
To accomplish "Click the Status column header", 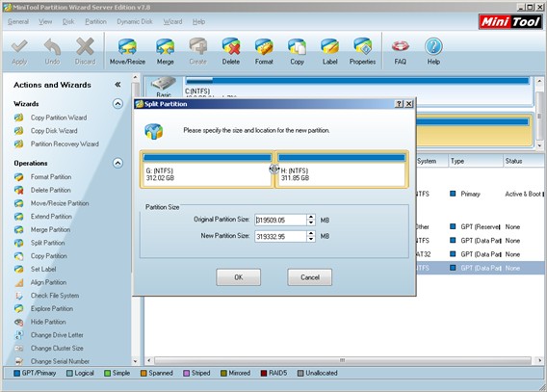I will tap(524, 161).
